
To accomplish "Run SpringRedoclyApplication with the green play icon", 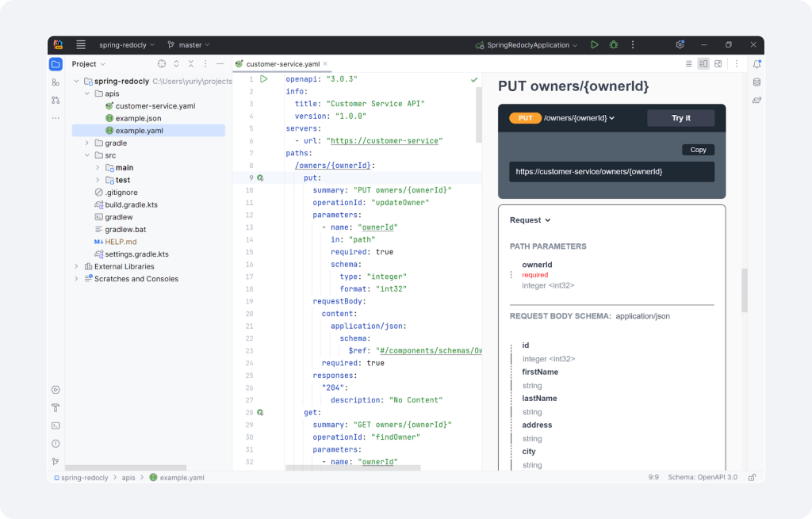I will tap(595, 45).
